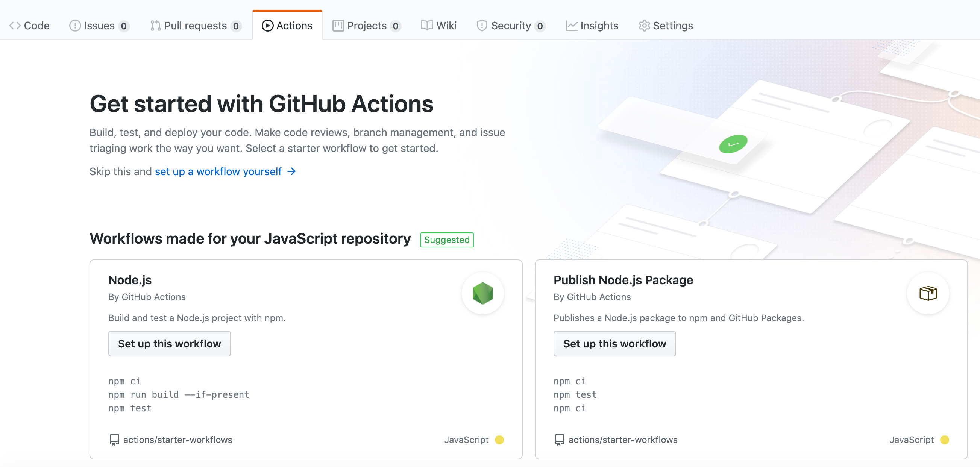Screen dimensions: 980x467
Task: Click Set up this workflow for Publish Node.js Package
Action: pos(614,343)
